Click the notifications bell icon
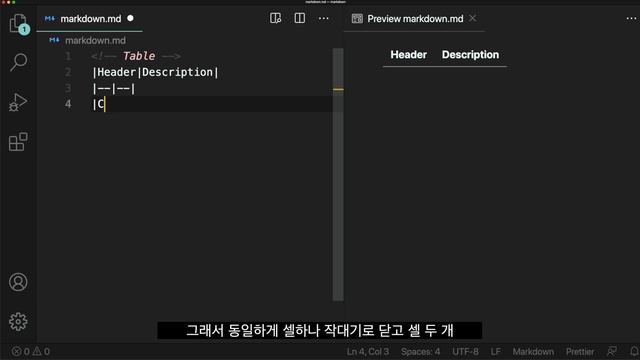The width and height of the screenshot is (640, 360). click(x=634, y=351)
